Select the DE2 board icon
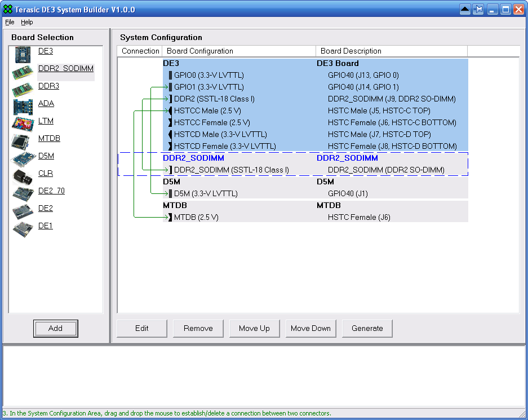528x420 pixels. pos(23,211)
